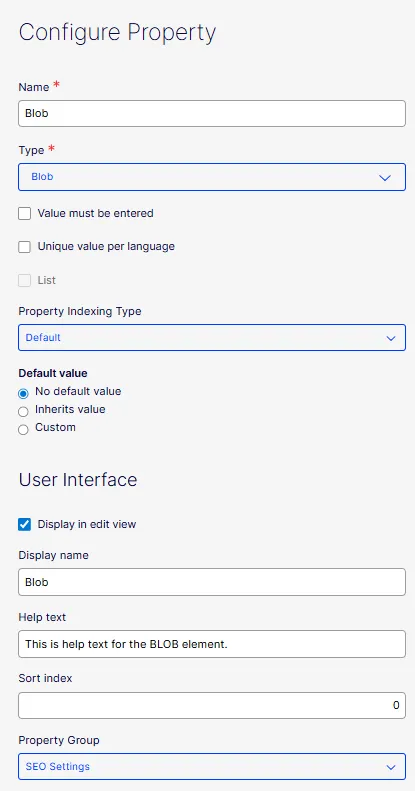
Task: Click the Property Group chevron arrow
Action: point(391,767)
